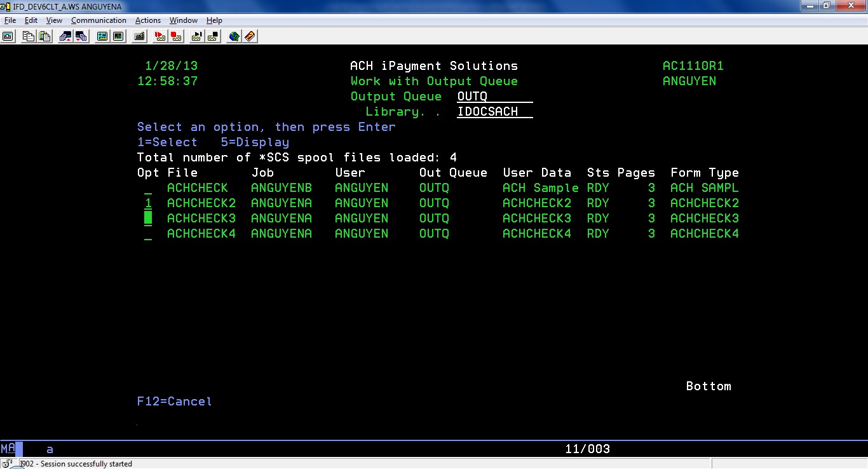The height and width of the screenshot is (469, 868).
Task: Open the Actions menu
Action: [147, 20]
